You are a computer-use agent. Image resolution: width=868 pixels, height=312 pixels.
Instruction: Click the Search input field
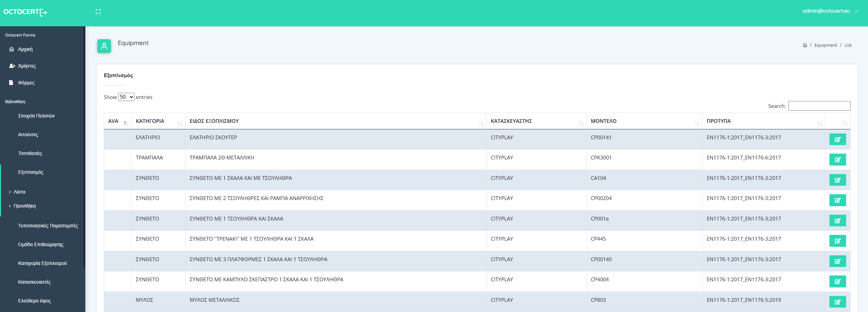pos(819,106)
